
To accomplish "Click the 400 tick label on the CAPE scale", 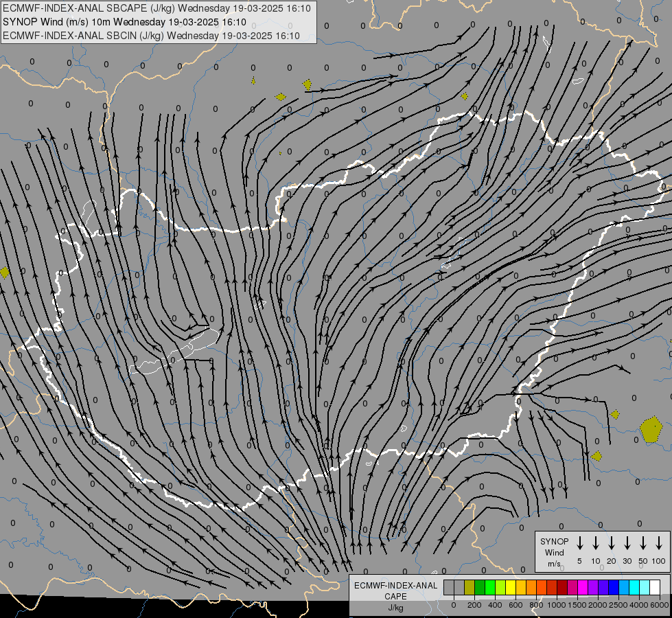I will [x=495, y=605].
